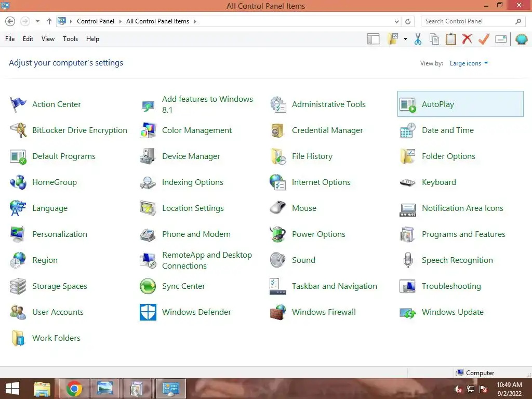
Task: Click the Control Panel breadcrumb
Action: (96, 21)
